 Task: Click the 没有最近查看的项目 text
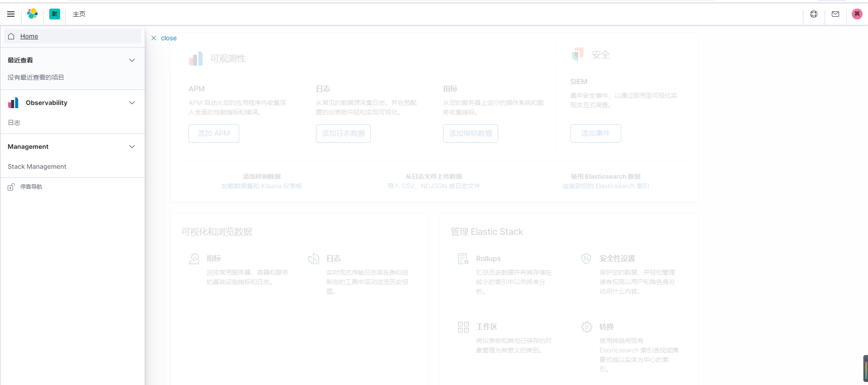click(36, 77)
